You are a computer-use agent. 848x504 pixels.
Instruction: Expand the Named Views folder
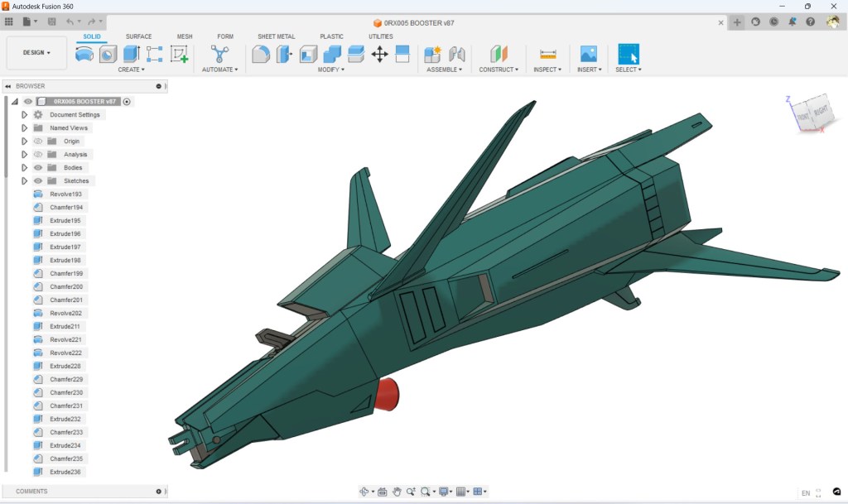(x=25, y=128)
